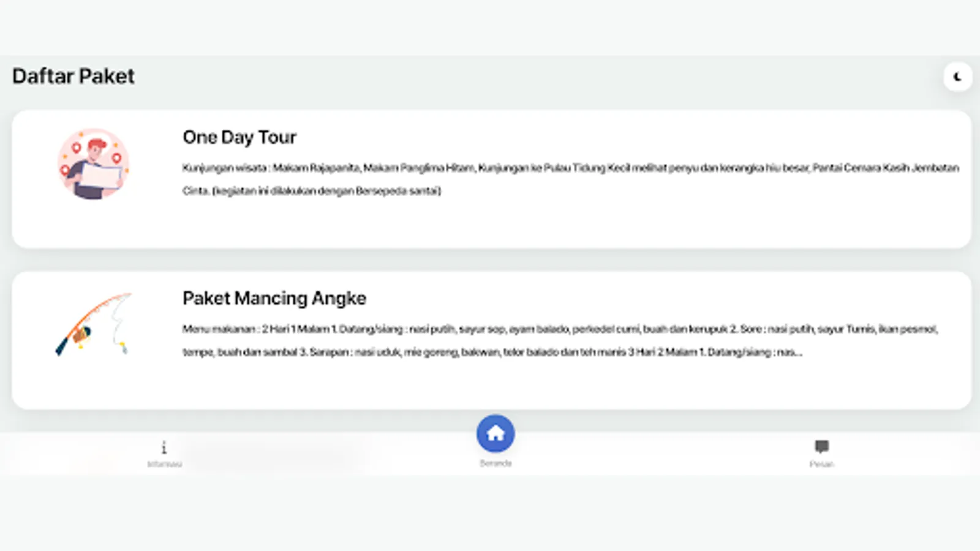Open the Paket Mancing Angke title
Viewport: 980px width, 551px height.
coord(274,298)
